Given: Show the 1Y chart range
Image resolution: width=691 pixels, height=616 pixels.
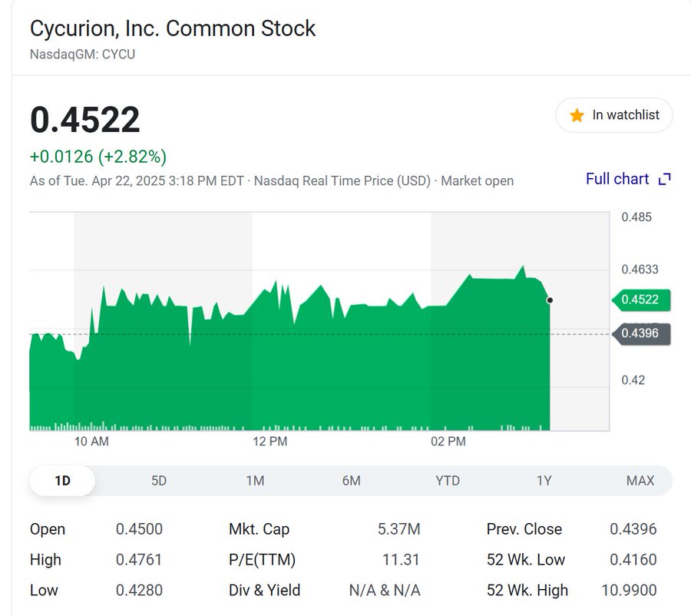Looking at the screenshot, I should click(544, 480).
